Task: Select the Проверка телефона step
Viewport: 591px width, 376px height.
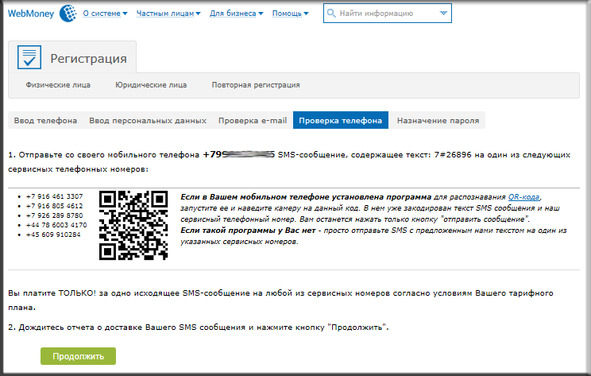Action: click(340, 120)
